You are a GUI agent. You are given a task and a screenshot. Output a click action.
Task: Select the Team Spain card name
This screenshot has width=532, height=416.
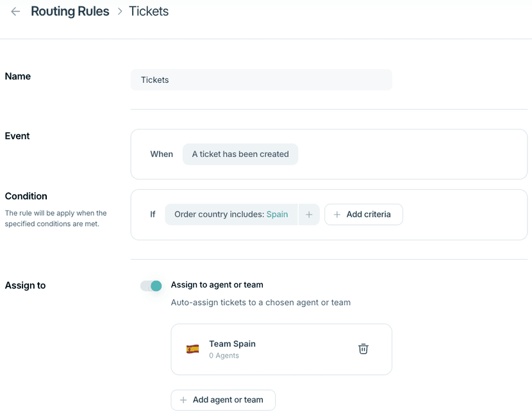[232, 344]
